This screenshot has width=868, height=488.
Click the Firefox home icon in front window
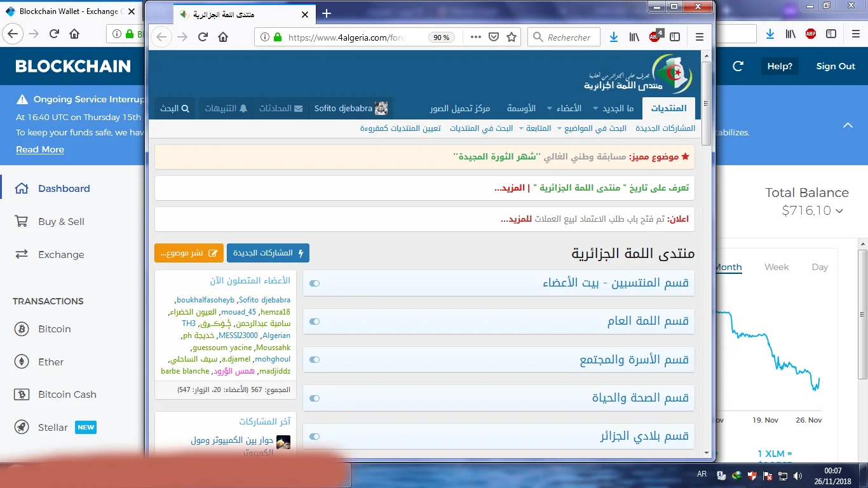pos(223,37)
